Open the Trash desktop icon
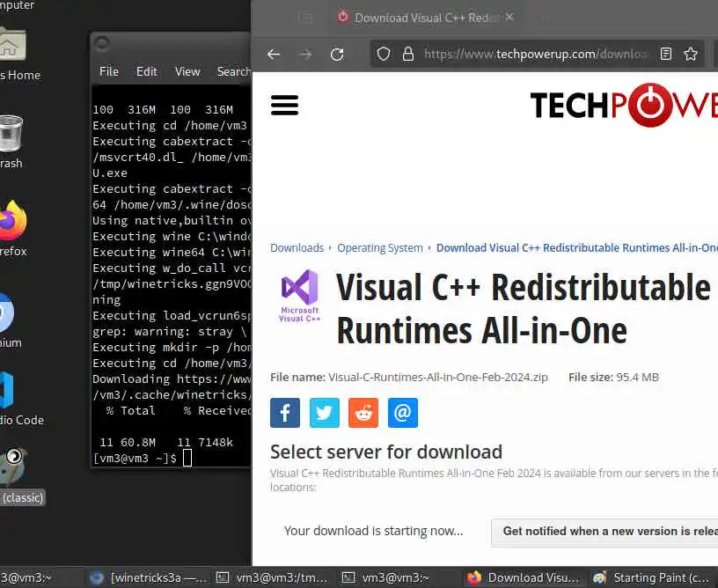The width and height of the screenshot is (718, 588). (x=11, y=142)
